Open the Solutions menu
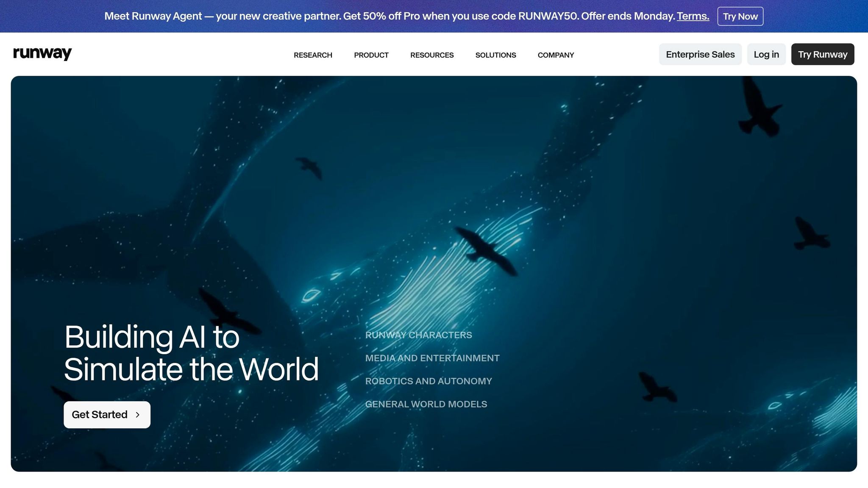The height and width of the screenshot is (488, 868). click(495, 55)
